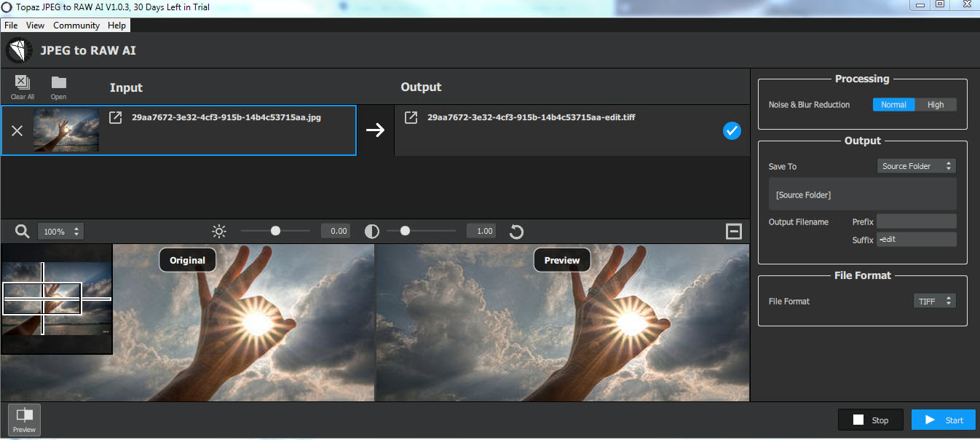This screenshot has width=980, height=440.
Task: Click the brightness sun icon
Action: click(219, 231)
